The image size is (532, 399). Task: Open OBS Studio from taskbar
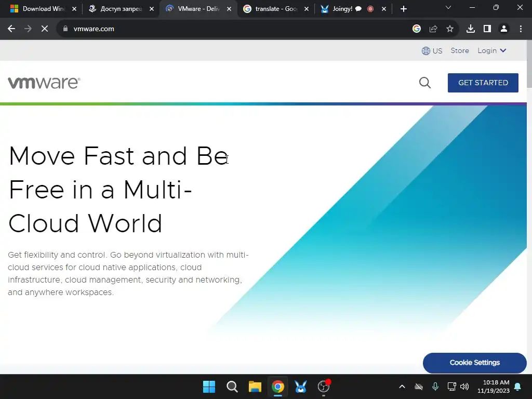click(x=324, y=387)
